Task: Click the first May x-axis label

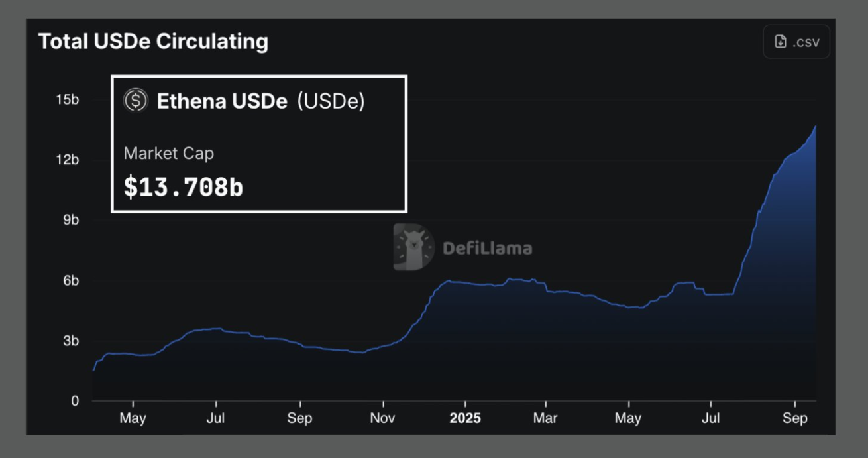Action: tap(133, 418)
